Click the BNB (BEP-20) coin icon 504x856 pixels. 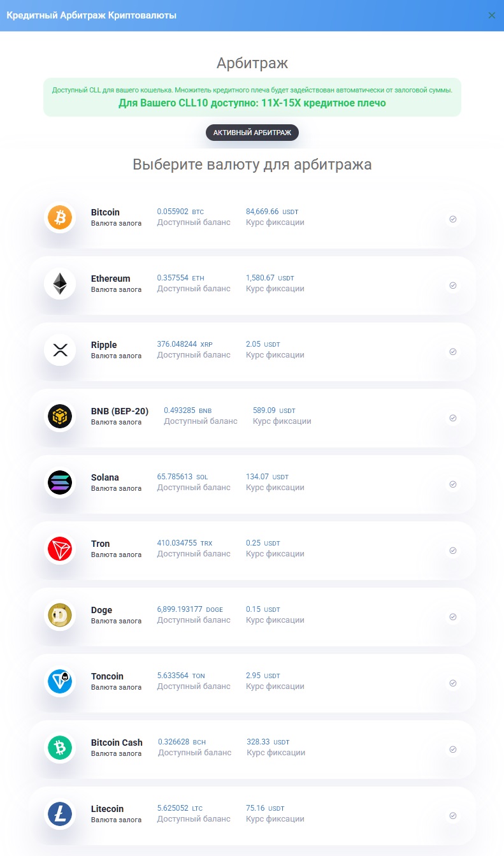[60, 417]
